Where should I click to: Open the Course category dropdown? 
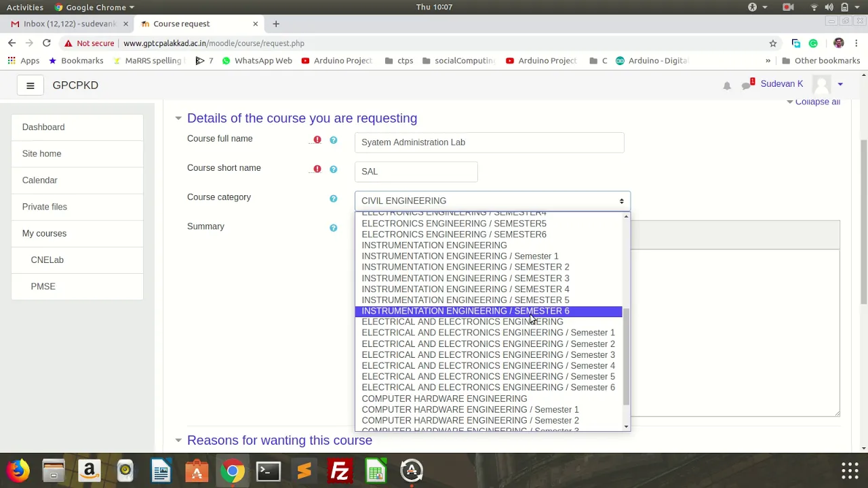tap(493, 201)
